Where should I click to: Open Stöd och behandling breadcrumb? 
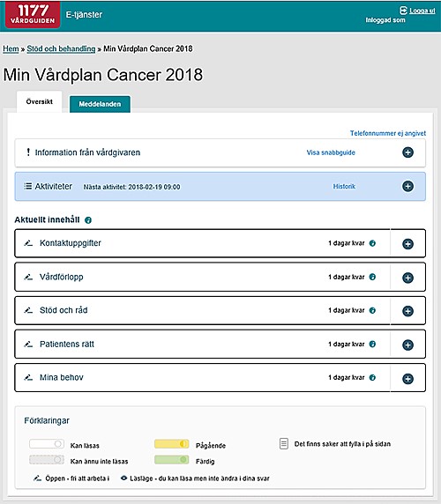click(x=61, y=48)
